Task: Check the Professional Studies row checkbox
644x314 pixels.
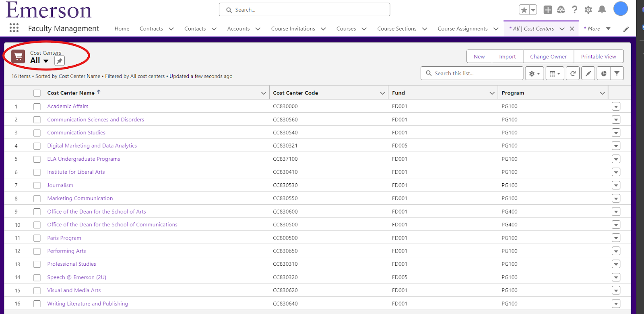Action: (x=37, y=264)
